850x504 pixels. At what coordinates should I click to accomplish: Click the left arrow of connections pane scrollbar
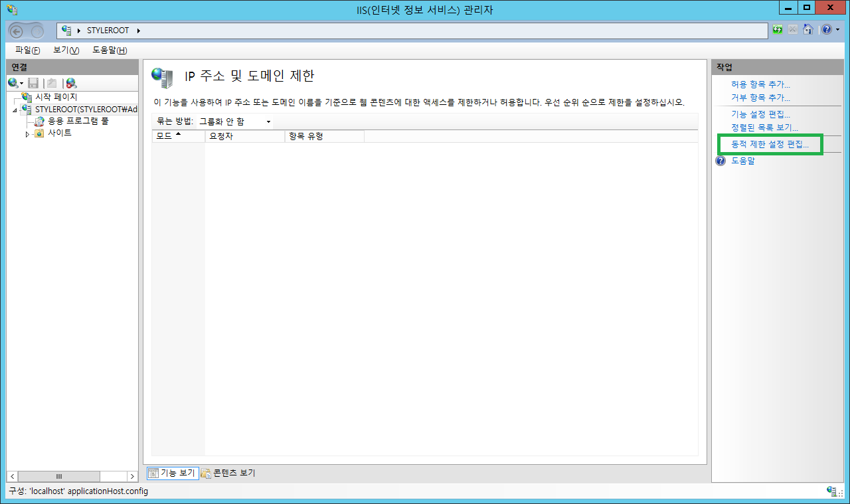[13, 476]
